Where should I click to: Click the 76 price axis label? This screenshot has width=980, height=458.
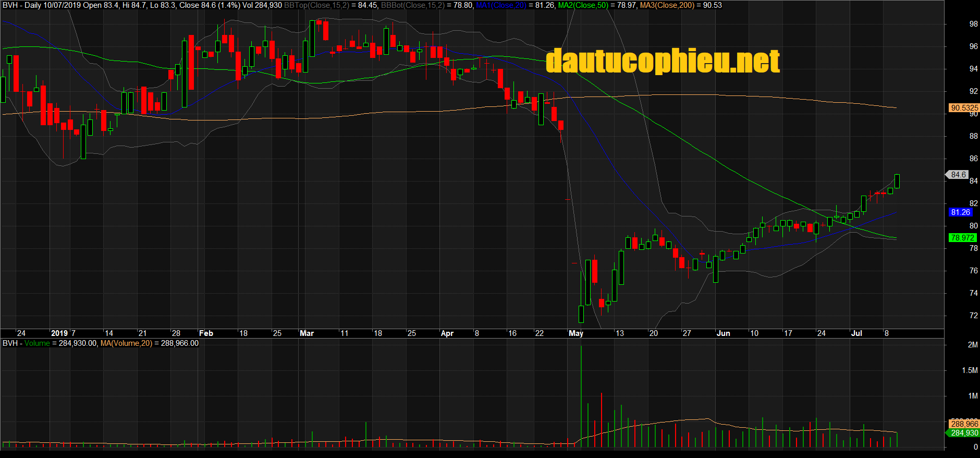(x=973, y=271)
